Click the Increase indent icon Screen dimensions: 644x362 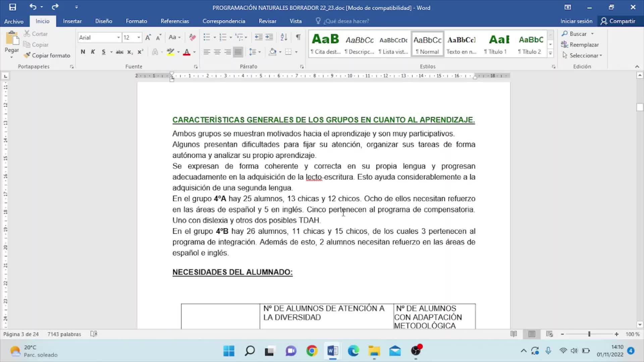[269, 37]
